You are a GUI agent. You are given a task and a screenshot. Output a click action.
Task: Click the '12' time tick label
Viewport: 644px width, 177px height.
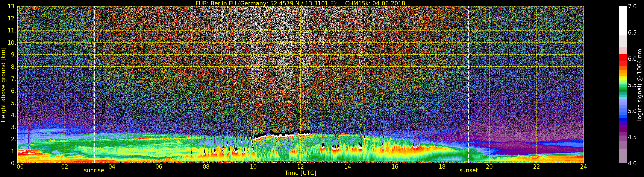coord(300,166)
